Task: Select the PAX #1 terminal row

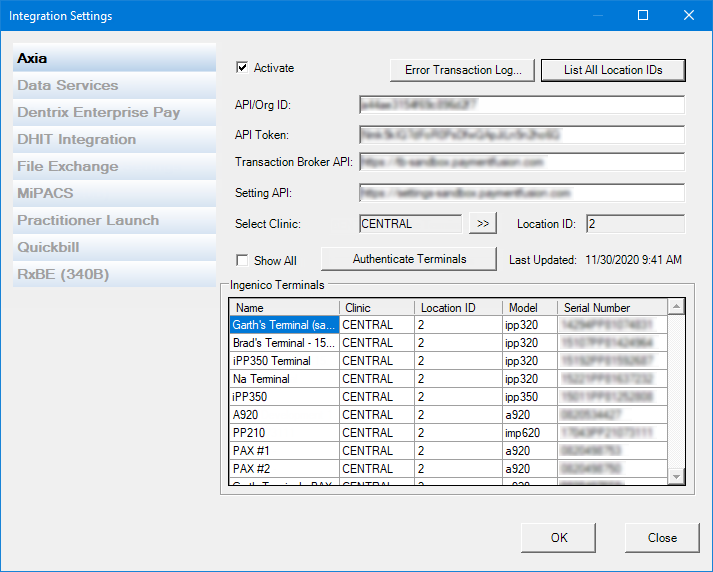Action: tap(448, 451)
